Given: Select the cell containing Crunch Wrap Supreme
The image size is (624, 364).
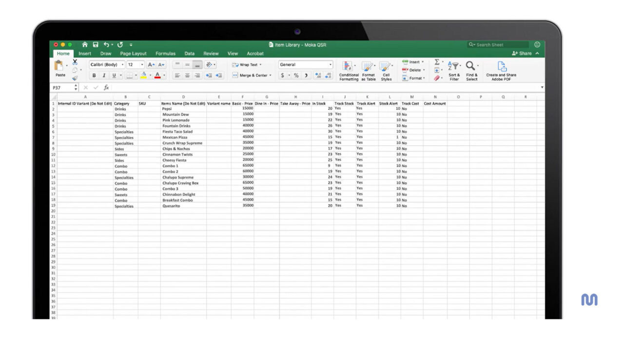Looking at the screenshot, I should (x=183, y=143).
